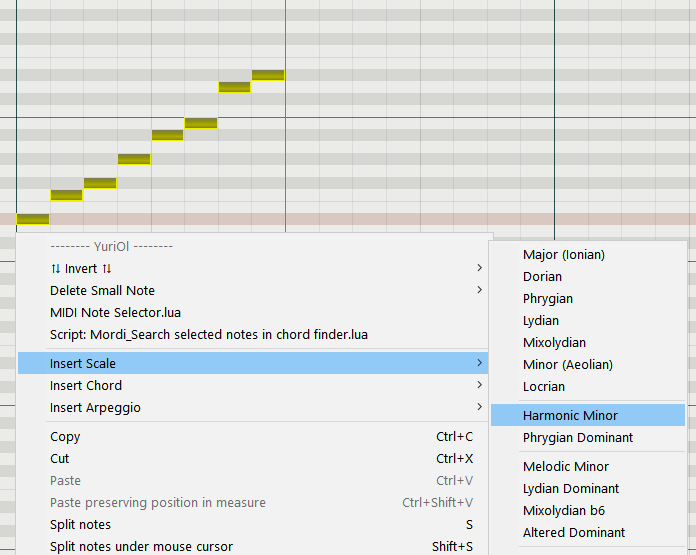Open the Insert Arpeggio submenu

(253, 407)
